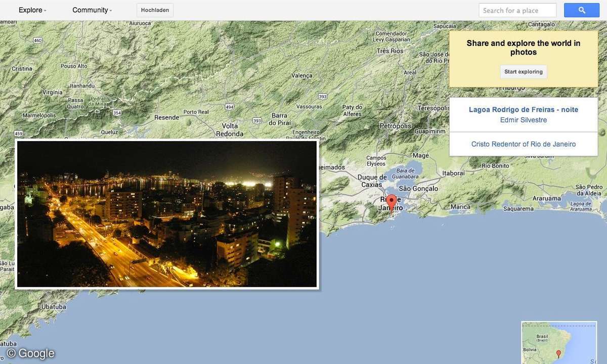
Task: Click the Petrópolis label on the map
Action: tap(397, 125)
